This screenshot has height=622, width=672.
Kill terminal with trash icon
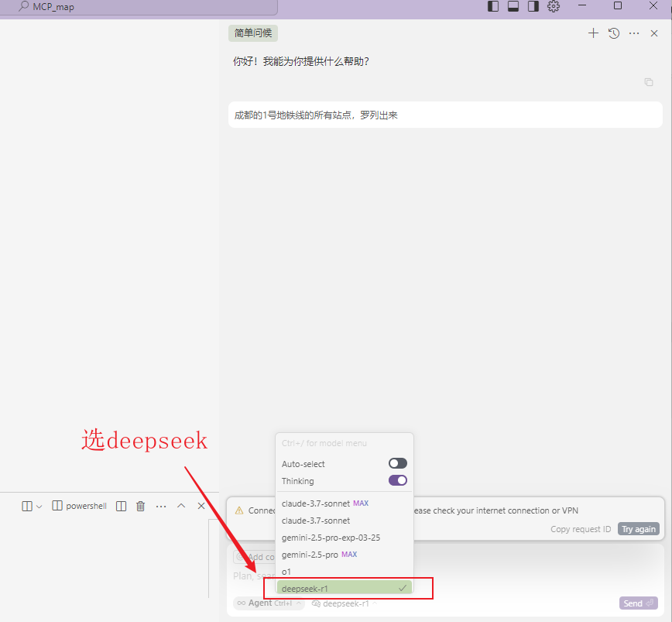tap(141, 507)
